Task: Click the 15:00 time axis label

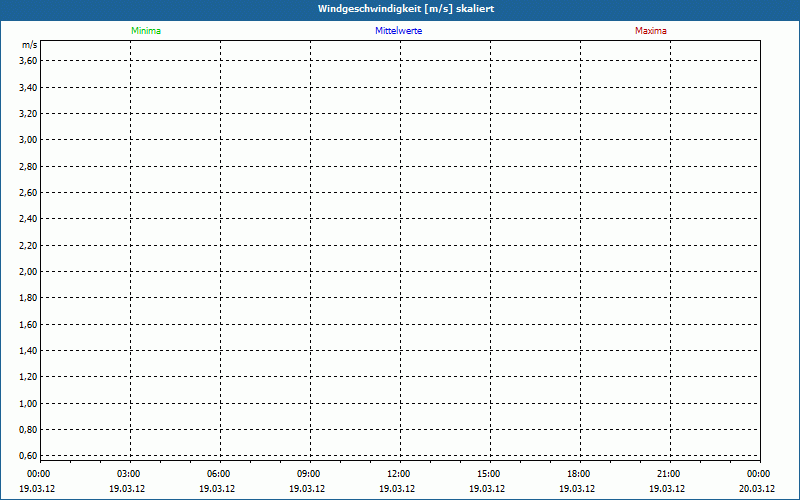Action: point(489,474)
